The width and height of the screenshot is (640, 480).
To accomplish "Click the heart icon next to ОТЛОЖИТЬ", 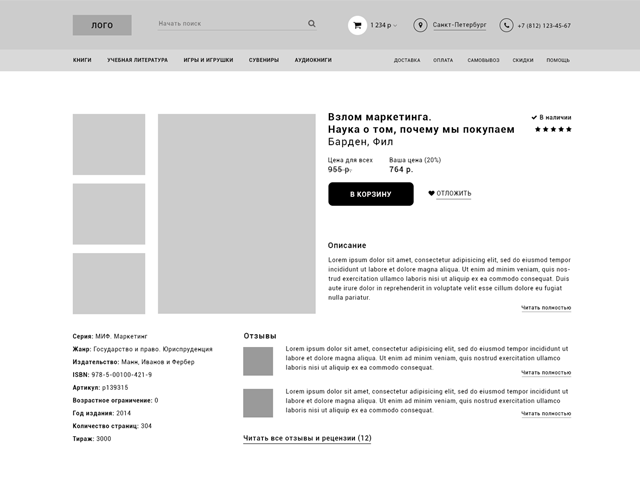I will [x=431, y=193].
